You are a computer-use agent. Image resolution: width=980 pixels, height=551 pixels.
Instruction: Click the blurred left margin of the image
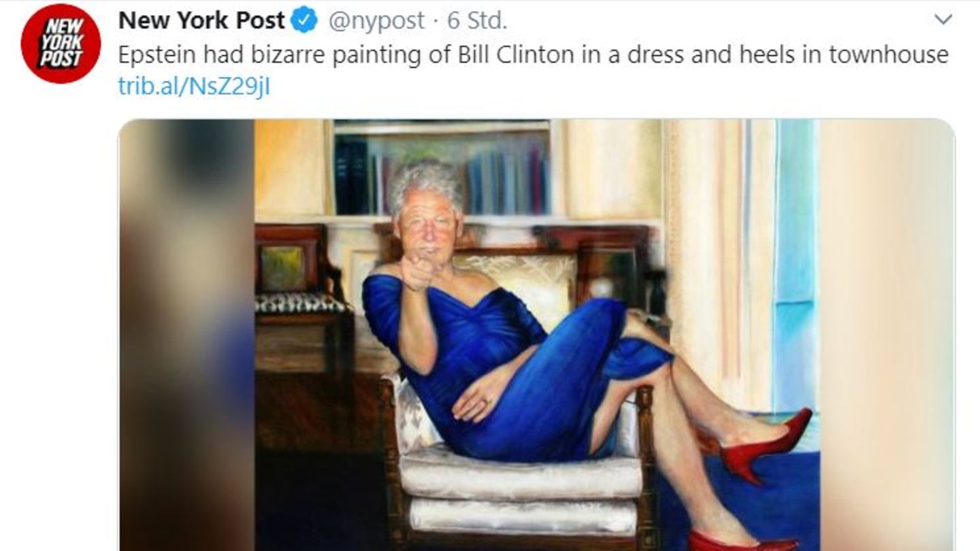pos(186,335)
